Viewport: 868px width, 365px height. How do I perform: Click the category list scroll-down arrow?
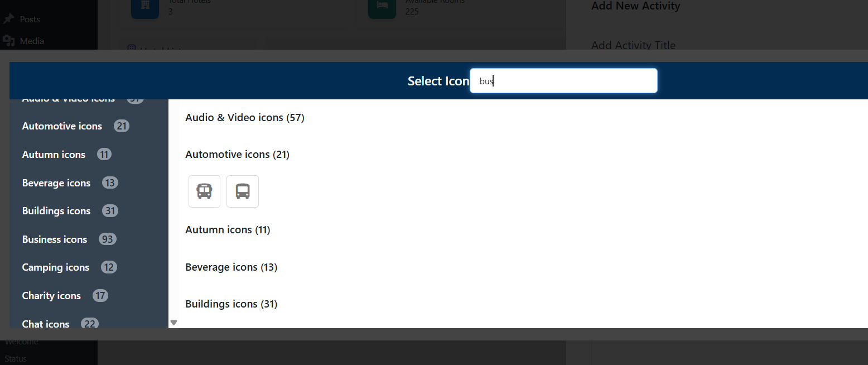point(173,323)
